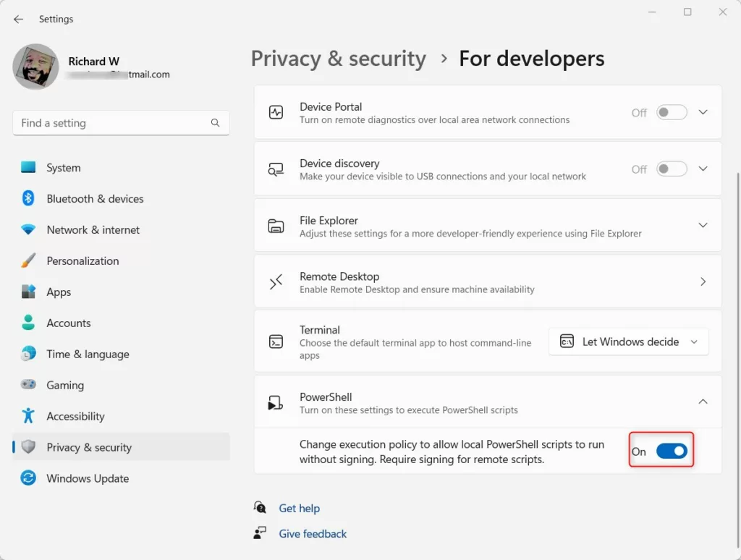Click the Device discovery icon
741x560 pixels.
[x=276, y=169]
